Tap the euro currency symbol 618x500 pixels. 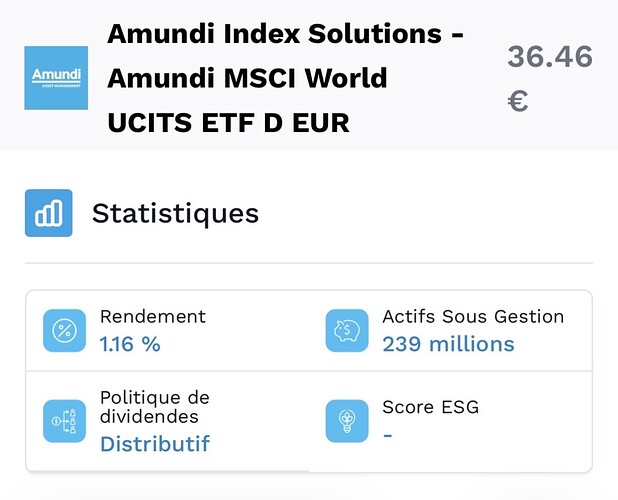(x=518, y=100)
